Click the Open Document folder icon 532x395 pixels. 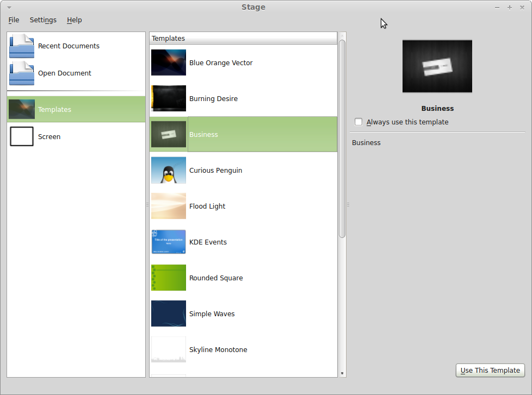[22, 73]
